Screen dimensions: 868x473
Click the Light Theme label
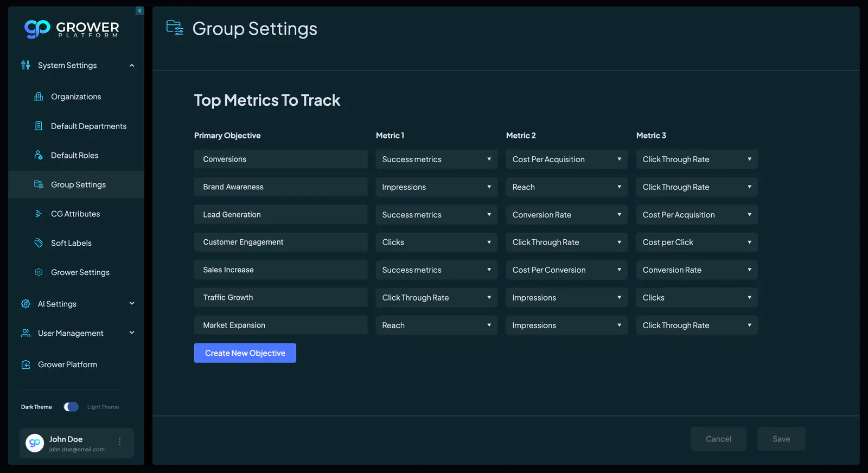pyautogui.click(x=103, y=407)
